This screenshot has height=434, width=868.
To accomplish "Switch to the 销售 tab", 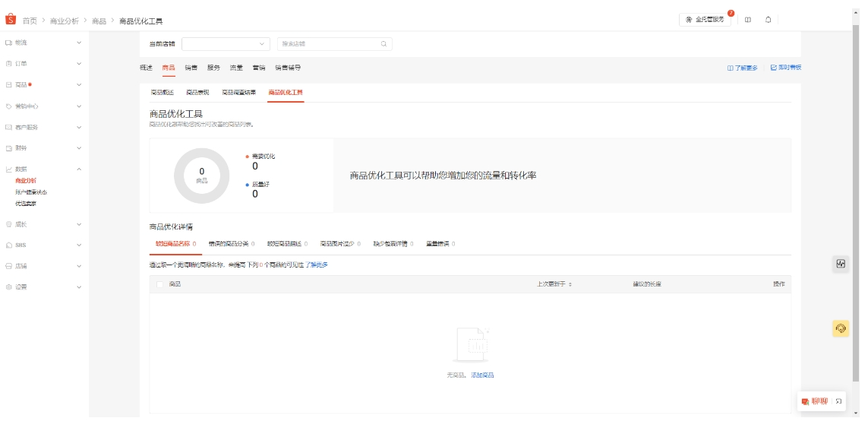I will tap(191, 68).
